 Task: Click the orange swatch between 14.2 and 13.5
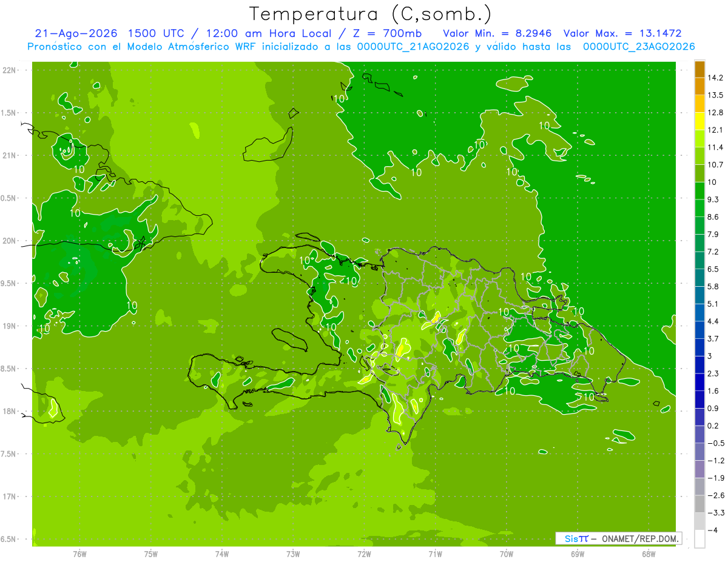click(x=699, y=86)
